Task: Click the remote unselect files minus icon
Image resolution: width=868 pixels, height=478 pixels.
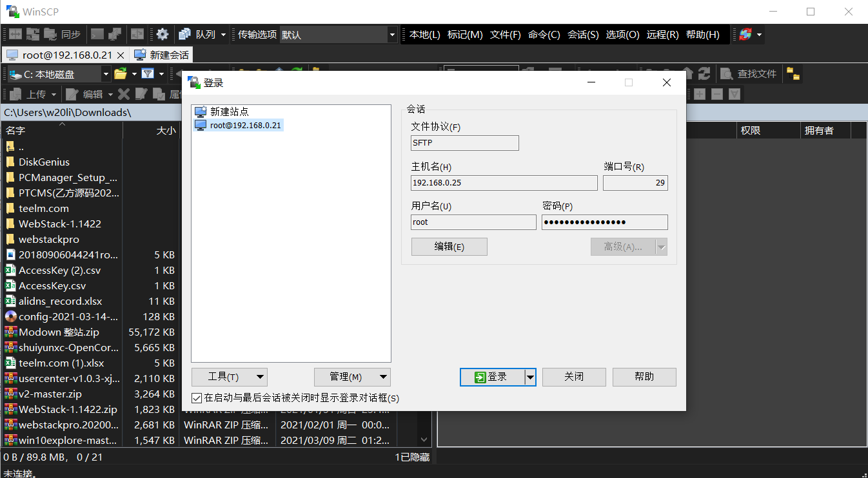Action: (716, 94)
